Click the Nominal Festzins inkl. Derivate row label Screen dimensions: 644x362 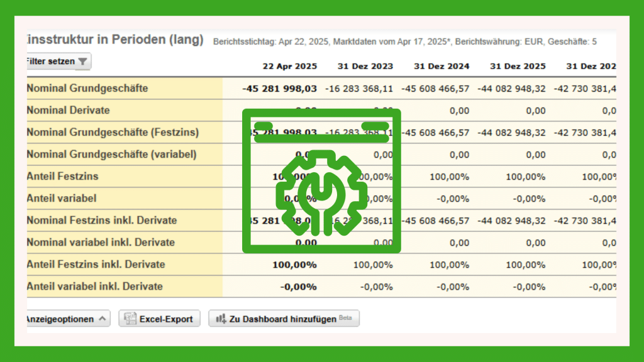point(102,221)
